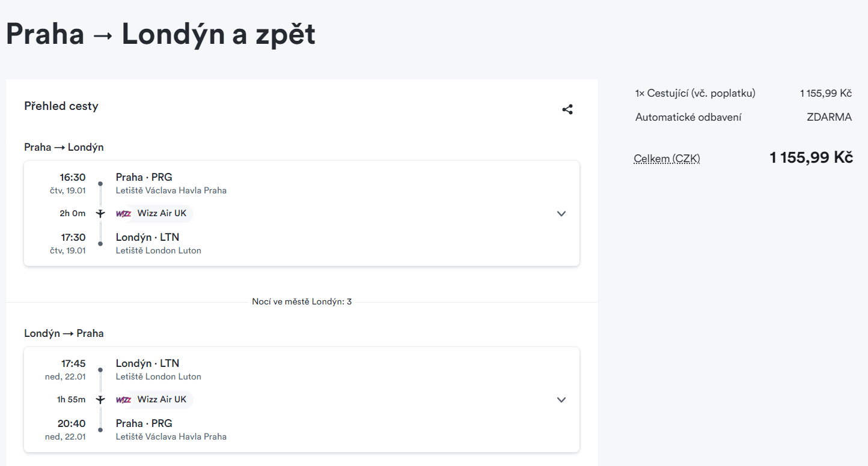Click the Automatické odbavení row
The width and height of the screenshot is (868, 466).
coord(744,117)
